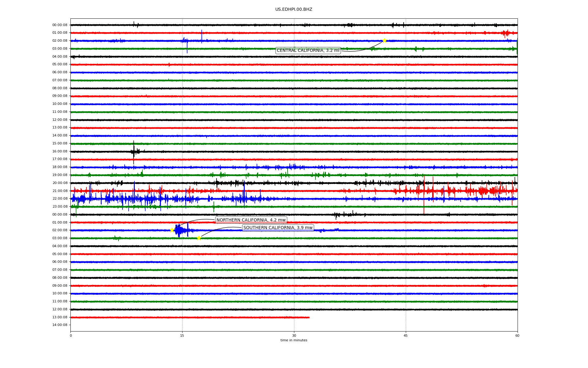Click the 14:00:08 label at the bottom

click(60, 325)
